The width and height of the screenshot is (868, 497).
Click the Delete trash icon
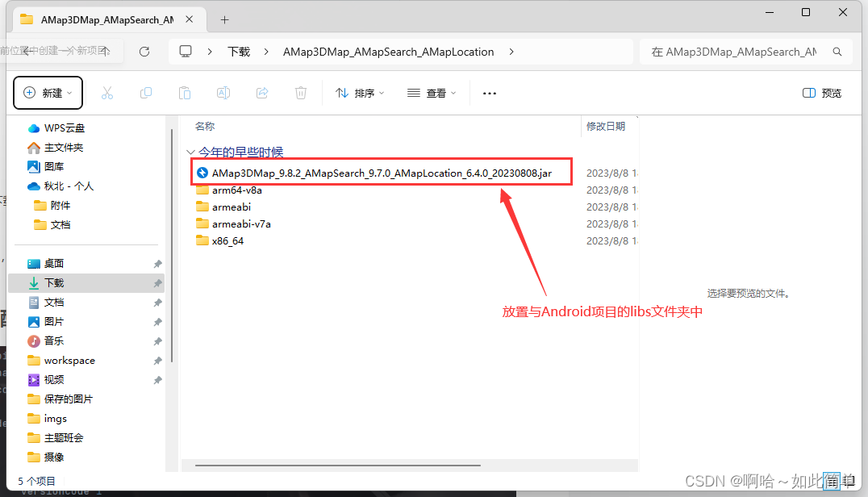pyautogui.click(x=301, y=93)
